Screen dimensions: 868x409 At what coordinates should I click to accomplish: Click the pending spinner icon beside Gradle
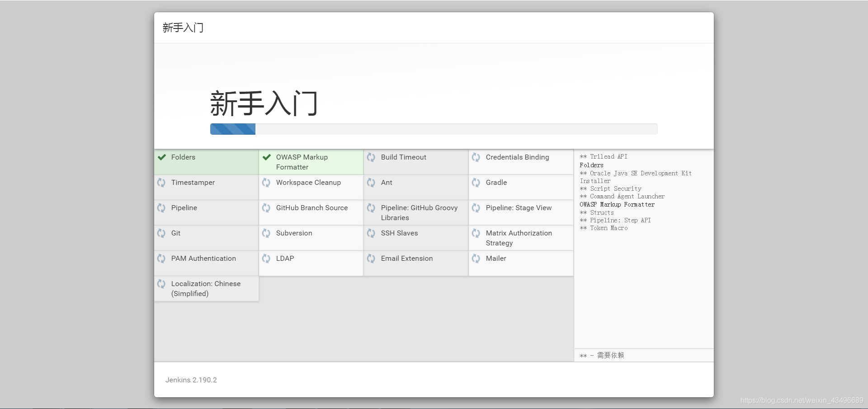[476, 183]
